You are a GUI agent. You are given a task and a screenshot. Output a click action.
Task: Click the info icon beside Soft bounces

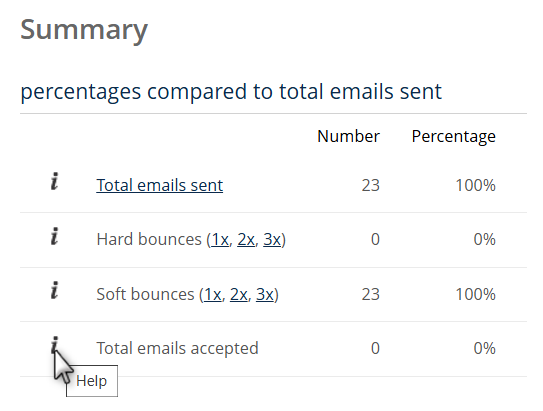(54, 290)
